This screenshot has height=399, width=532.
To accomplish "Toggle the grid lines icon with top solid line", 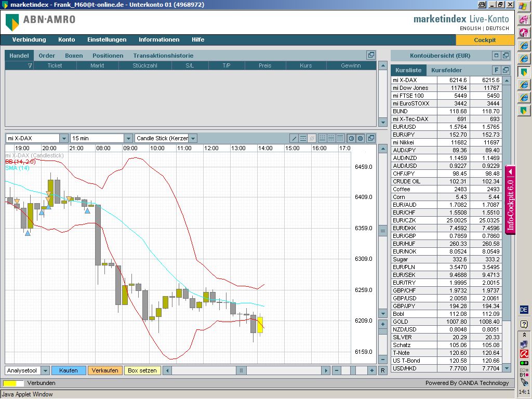I will pos(340,138).
